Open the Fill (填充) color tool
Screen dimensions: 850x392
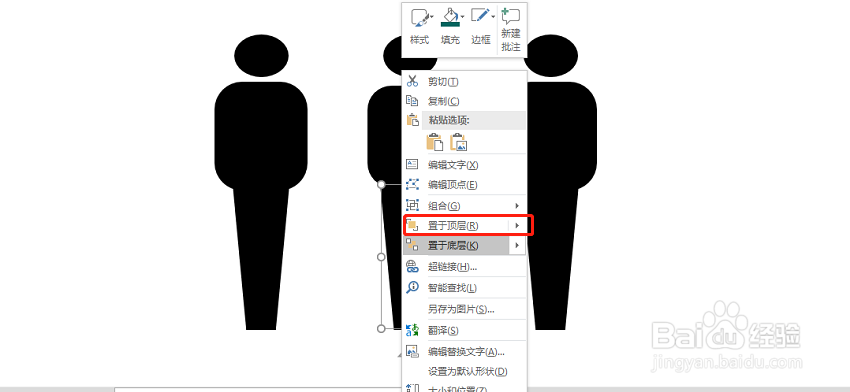(450, 27)
